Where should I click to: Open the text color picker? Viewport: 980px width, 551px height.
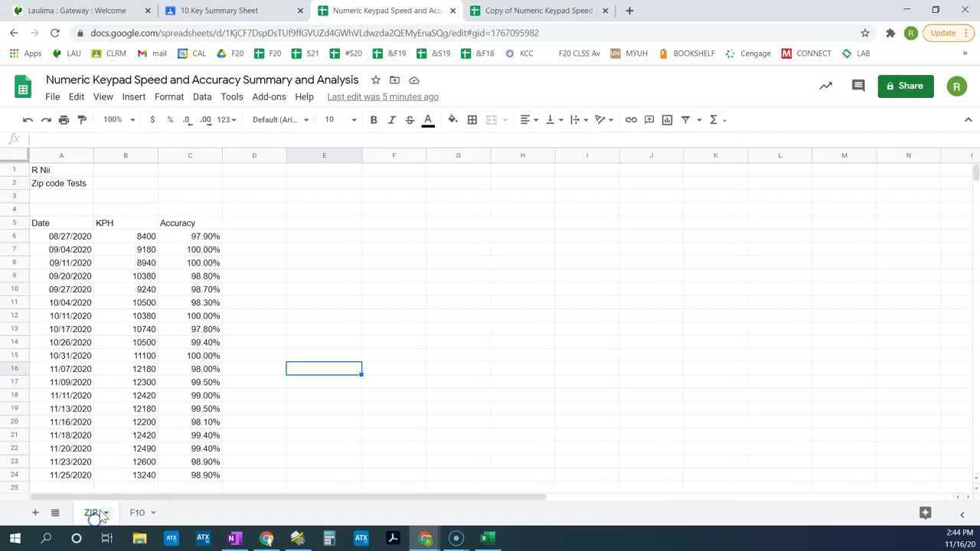coord(428,120)
